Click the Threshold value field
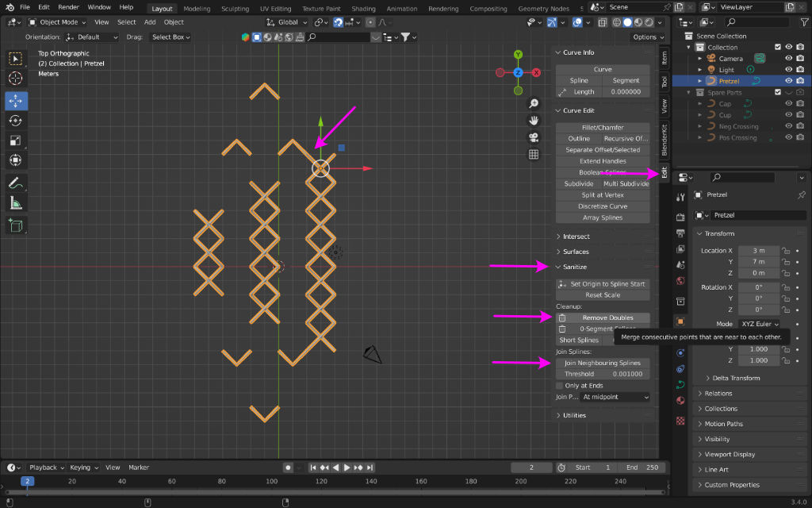 tap(603, 374)
